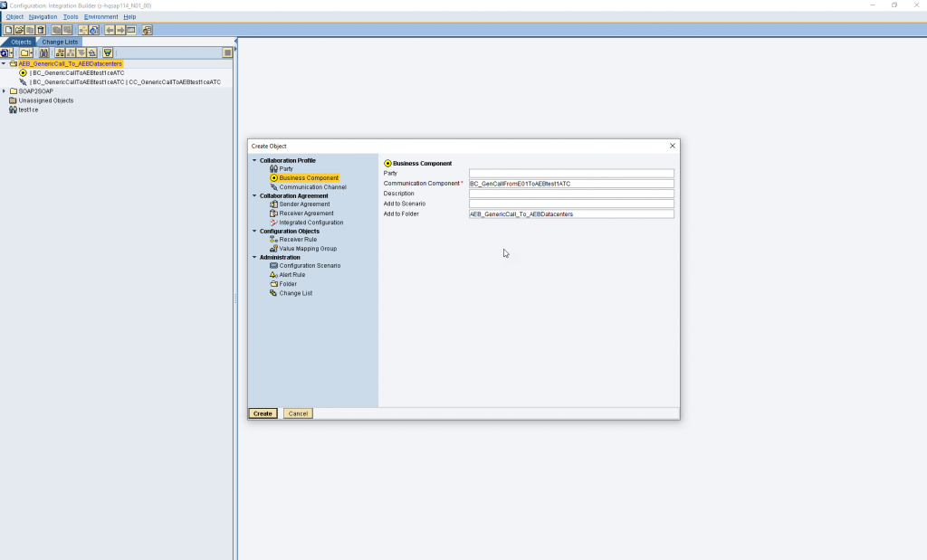Click the Party input field
The image size is (927, 560).
pos(571,174)
